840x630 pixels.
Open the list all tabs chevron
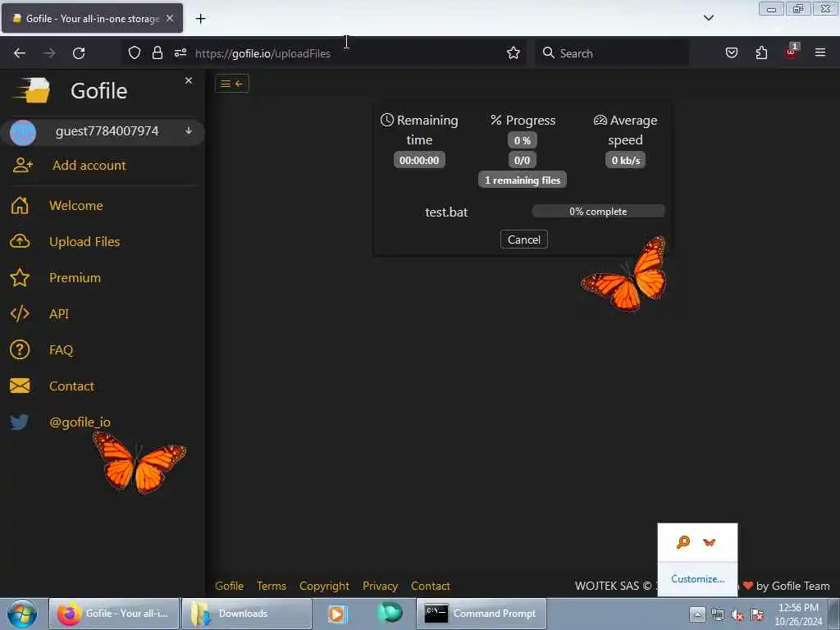709,18
